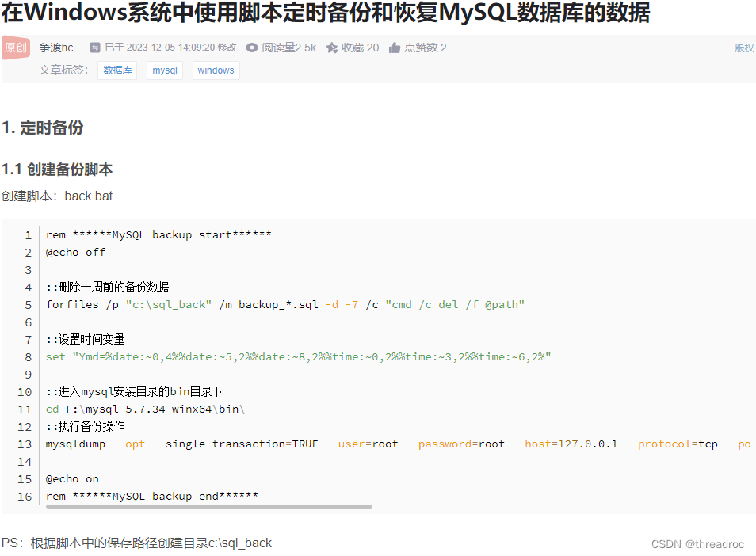This screenshot has height=556, width=756.
Task: Click the text 创建脚本：back.bat
Action: (x=57, y=196)
